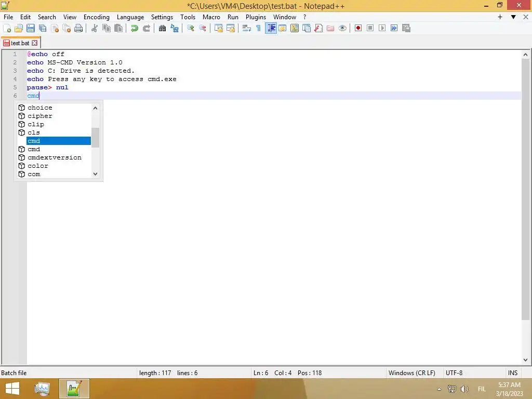Print the document with the printer icon
The image size is (532, 399).
pyautogui.click(x=78, y=28)
